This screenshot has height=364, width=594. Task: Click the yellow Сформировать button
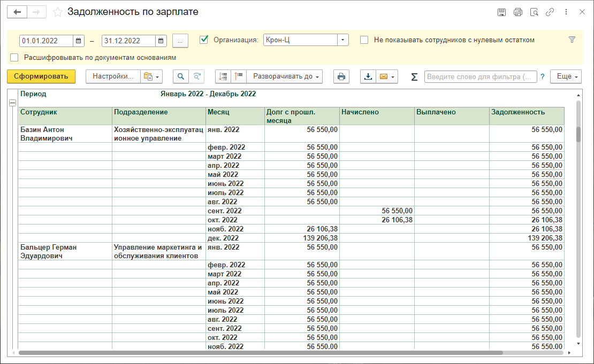point(41,76)
